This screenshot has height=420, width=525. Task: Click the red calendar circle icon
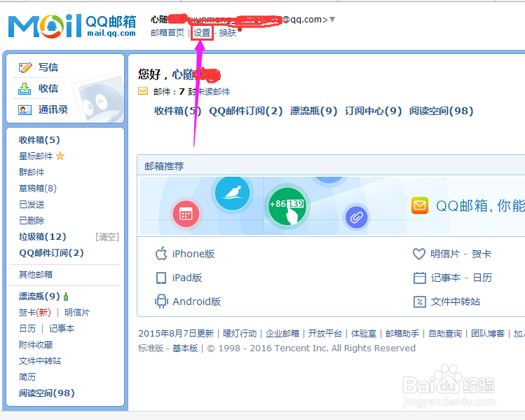pos(186,214)
